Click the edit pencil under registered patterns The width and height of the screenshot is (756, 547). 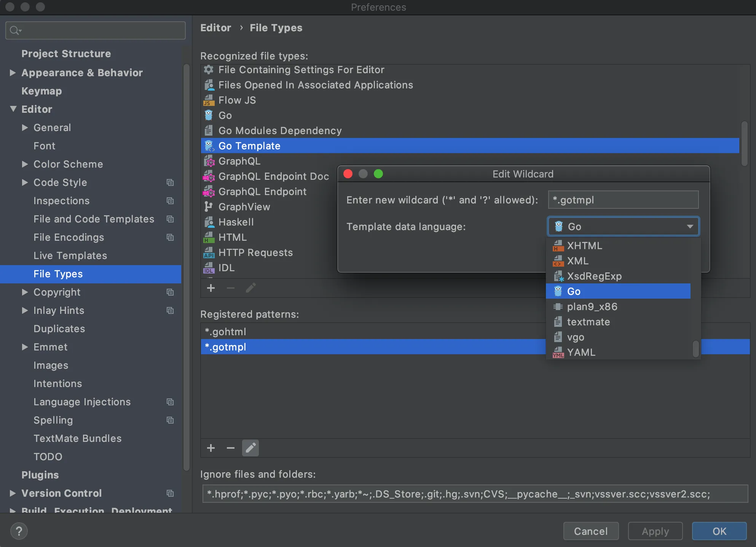(x=250, y=448)
